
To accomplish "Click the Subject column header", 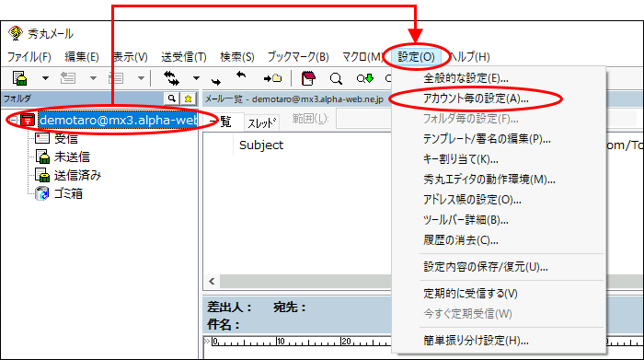I will (261, 145).
